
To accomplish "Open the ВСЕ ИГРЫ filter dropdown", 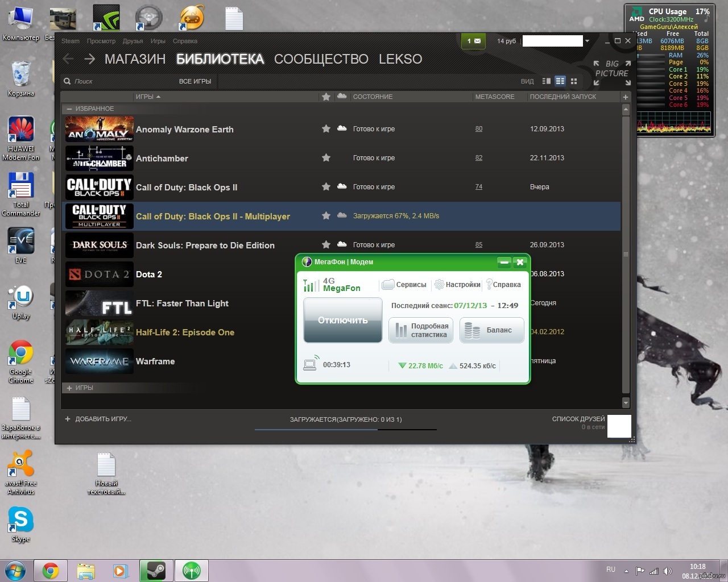I will point(195,81).
